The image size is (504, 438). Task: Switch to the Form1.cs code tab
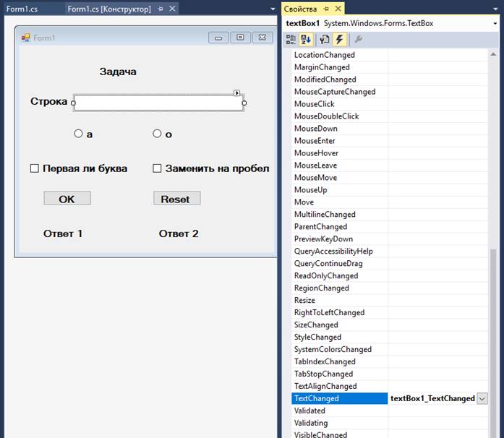[x=22, y=9]
